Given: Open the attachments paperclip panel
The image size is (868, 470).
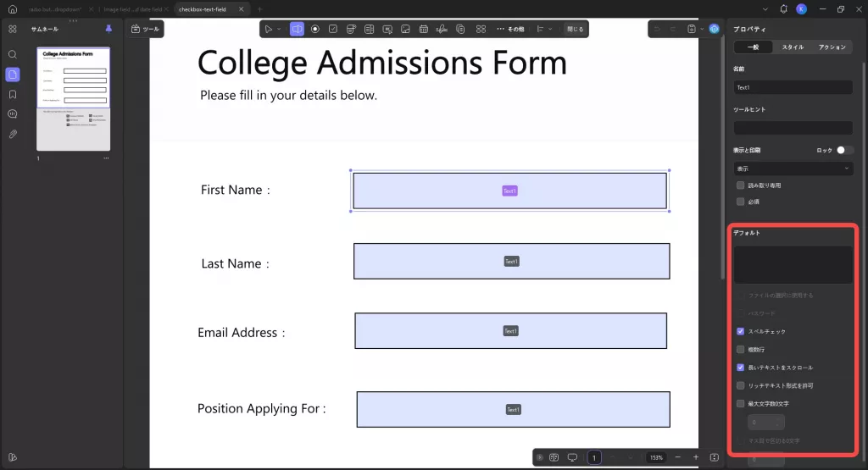Looking at the screenshot, I should point(13,135).
